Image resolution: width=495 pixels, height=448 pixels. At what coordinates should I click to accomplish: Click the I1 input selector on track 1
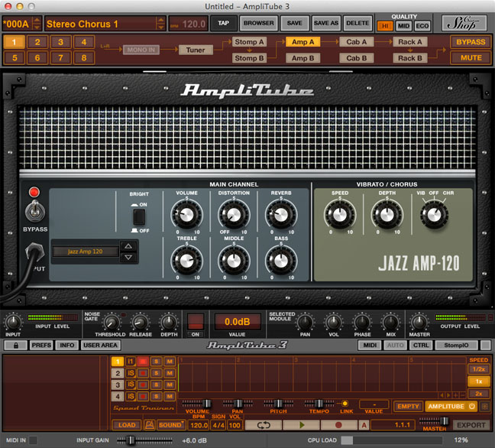pos(131,362)
